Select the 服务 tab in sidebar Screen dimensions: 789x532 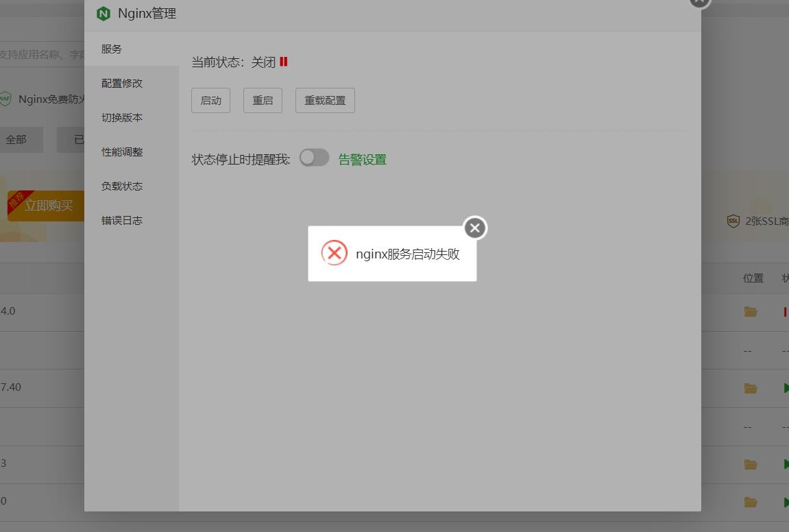(x=132, y=49)
